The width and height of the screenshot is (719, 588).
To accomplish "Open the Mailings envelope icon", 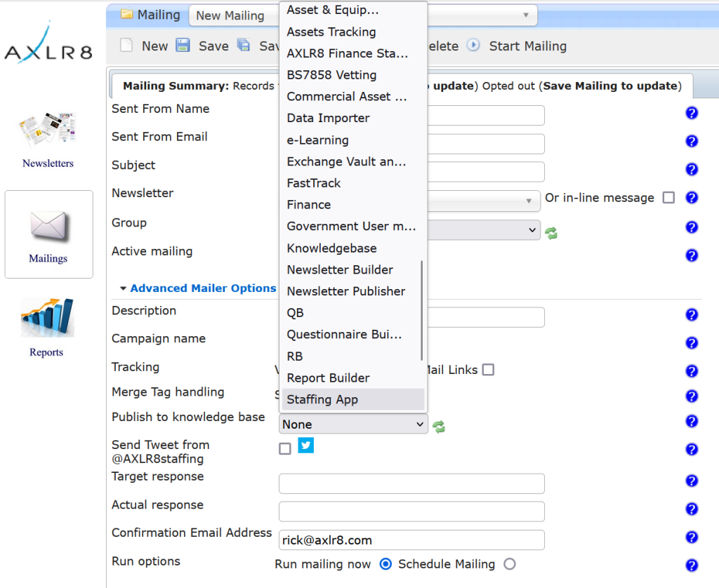I will pyautogui.click(x=49, y=227).
